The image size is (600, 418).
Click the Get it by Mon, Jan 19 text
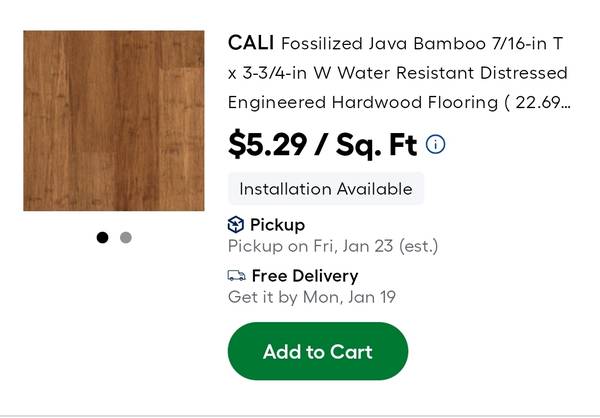point(312,296)
